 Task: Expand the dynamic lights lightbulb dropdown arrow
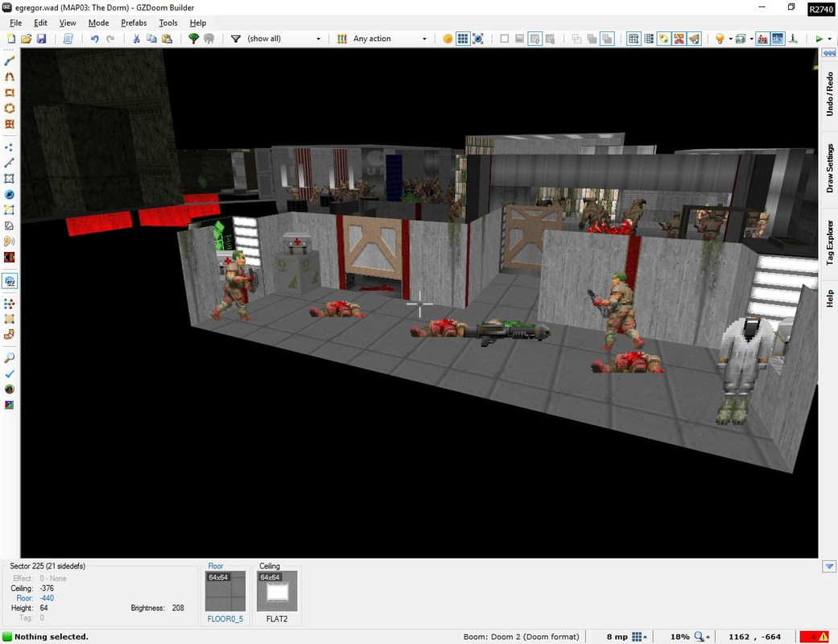click(731, 39)
